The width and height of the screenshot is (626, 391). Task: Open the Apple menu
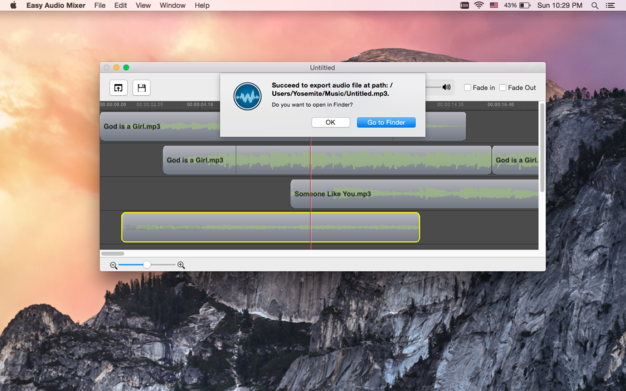[13, 5]
